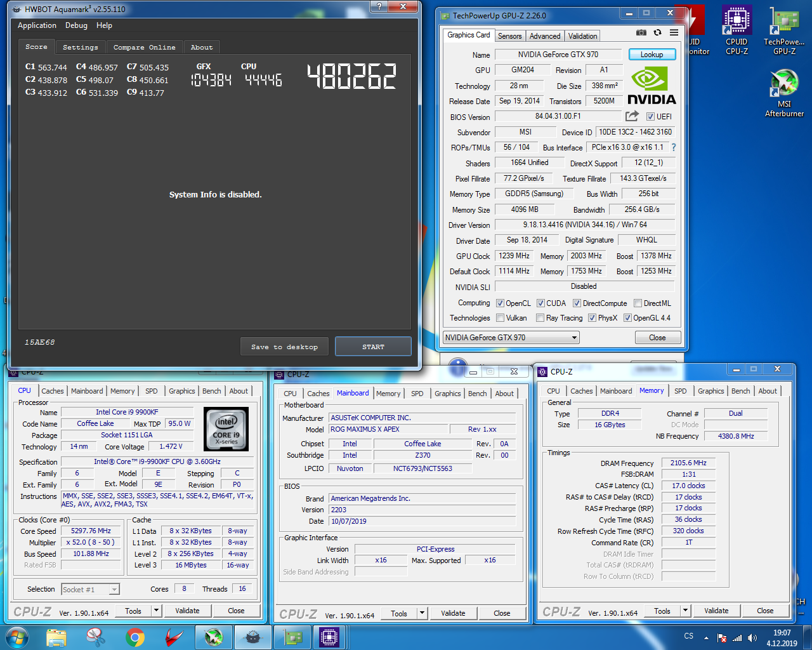Toggle the OpenGL 4.4 checkbox

[x=627, y=318]
